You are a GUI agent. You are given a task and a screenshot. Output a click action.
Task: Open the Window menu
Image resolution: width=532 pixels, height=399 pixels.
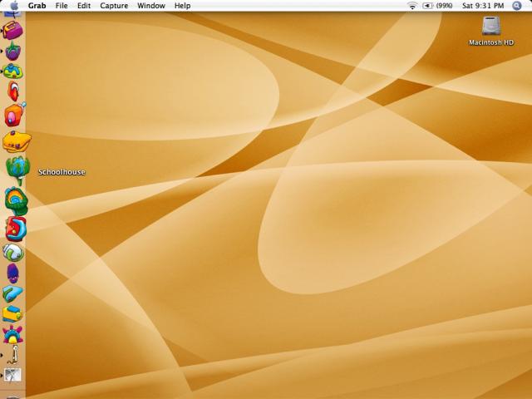click(x=151, y=6)
